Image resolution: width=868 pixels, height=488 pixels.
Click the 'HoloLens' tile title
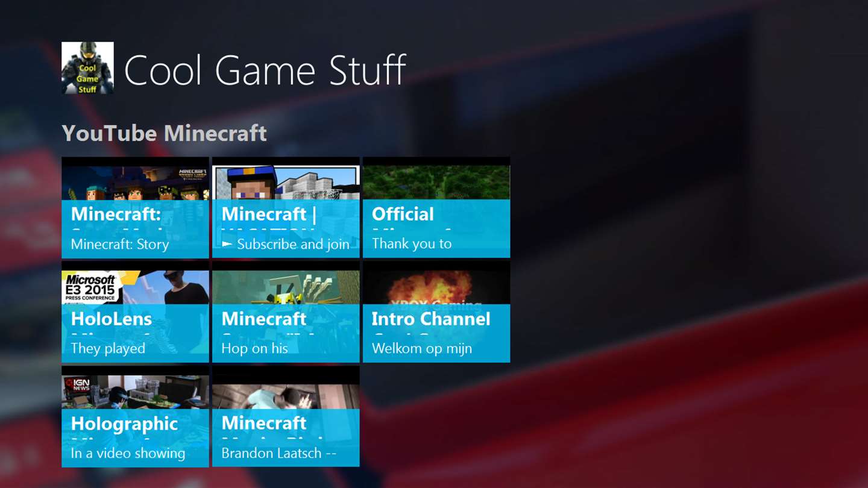pyautogui.click(x=112, y=319)
